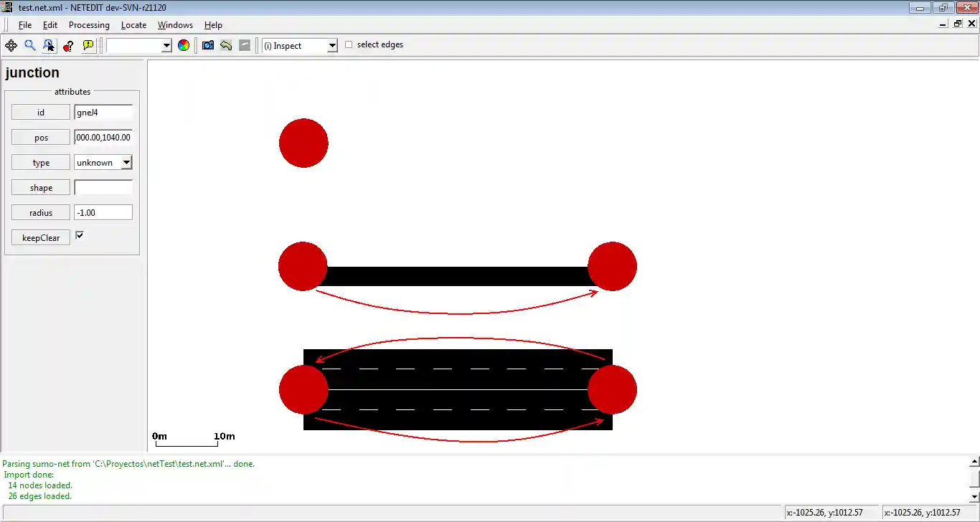980x522 pixels.
Task: Click the radius attribute button
Action: pos(41,213)
